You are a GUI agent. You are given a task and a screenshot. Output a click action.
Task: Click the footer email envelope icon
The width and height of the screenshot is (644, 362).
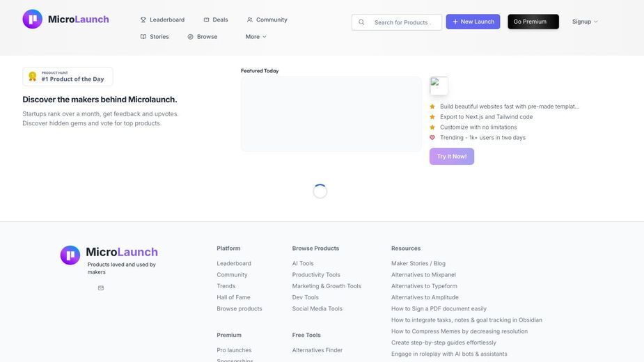pyautogui.click(x=101, y=288)
